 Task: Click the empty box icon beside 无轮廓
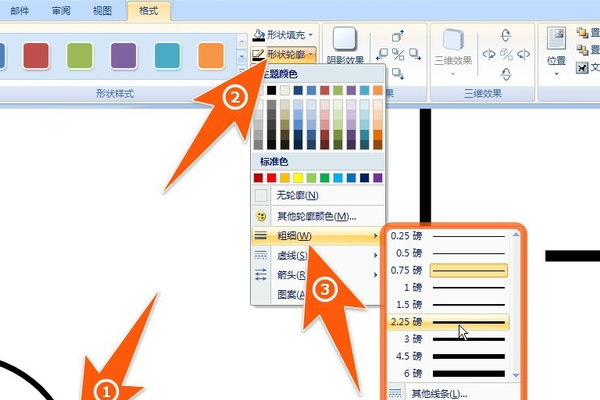pyautogui.click(x=261, y=196)
